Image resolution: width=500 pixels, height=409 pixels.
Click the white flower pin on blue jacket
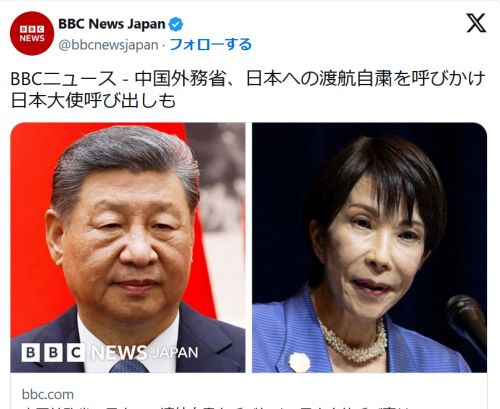click(x=299, y=362)
